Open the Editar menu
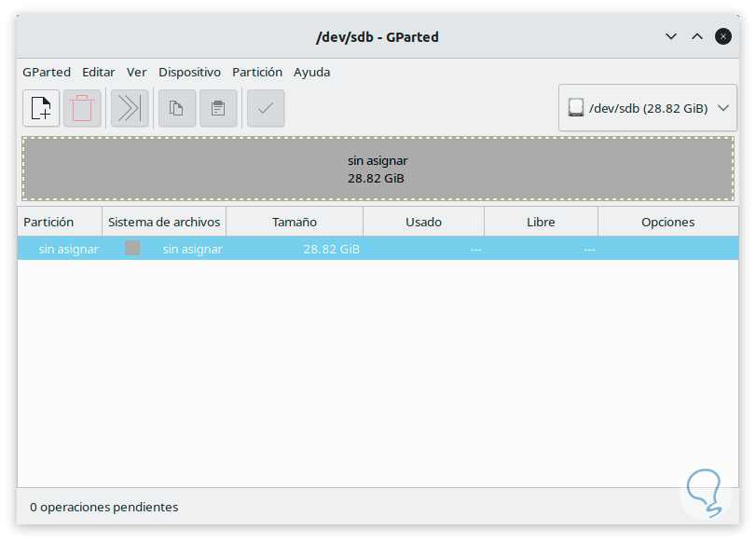Image resolution: width=756 pixels, height=543 pixels. pyautogui.click(x=99, y=73)
